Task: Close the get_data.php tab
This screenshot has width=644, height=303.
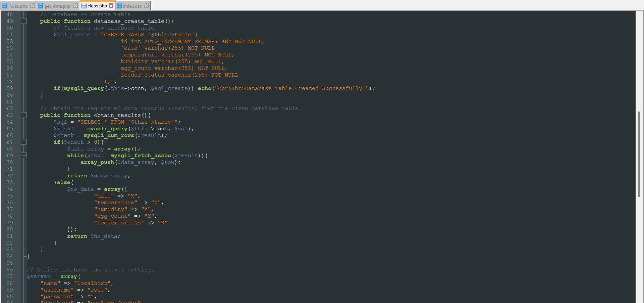Action: point(75,6)
